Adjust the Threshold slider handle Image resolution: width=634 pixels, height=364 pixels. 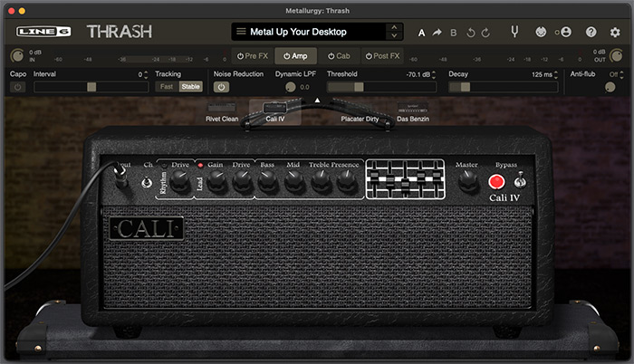point(359,87)
